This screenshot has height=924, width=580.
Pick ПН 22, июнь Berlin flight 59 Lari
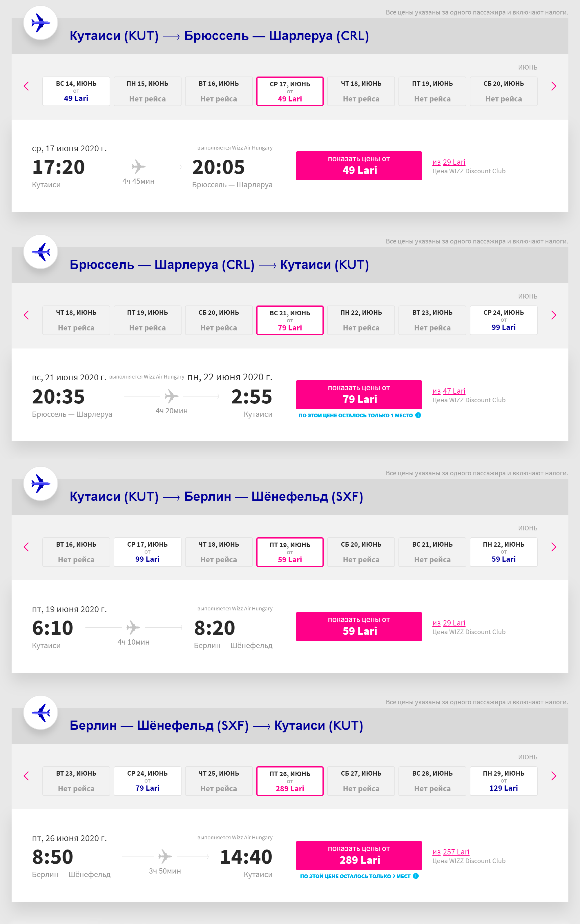click(503, 552)
